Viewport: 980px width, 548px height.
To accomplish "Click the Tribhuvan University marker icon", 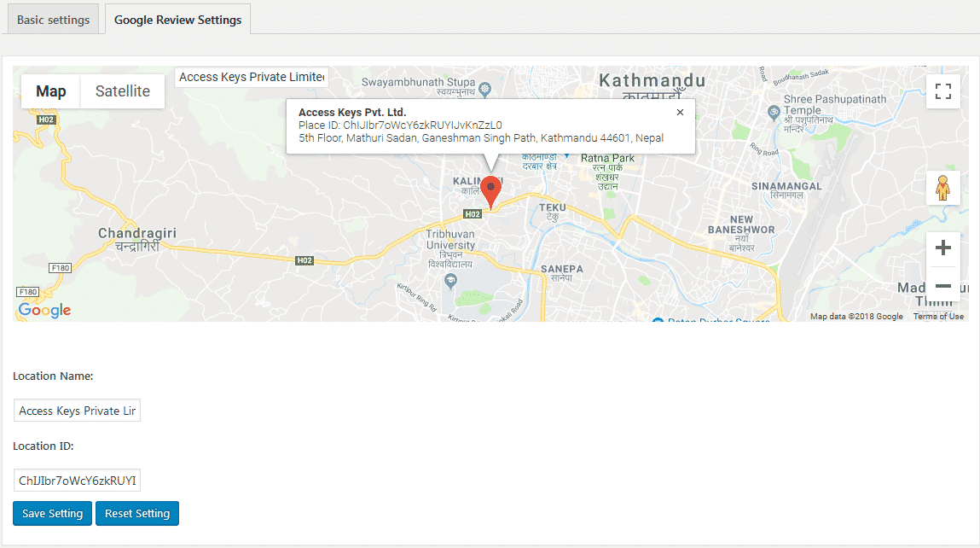I will point(450,281).
